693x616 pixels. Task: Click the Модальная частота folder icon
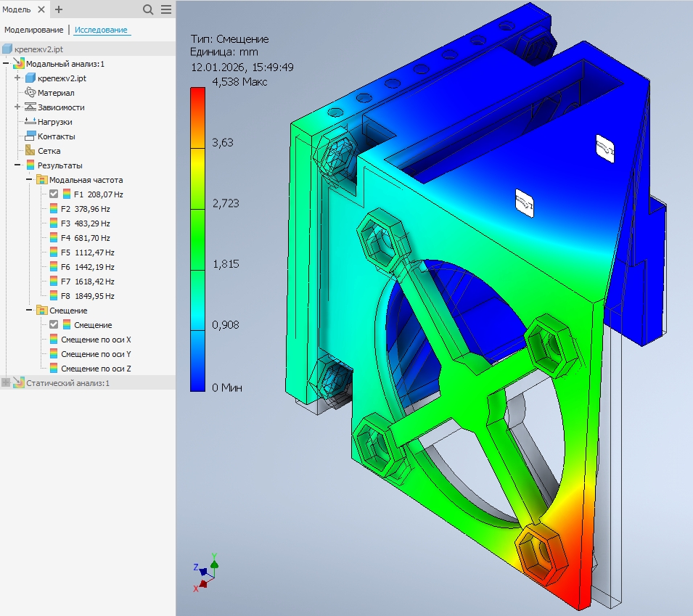coord(42,180)
